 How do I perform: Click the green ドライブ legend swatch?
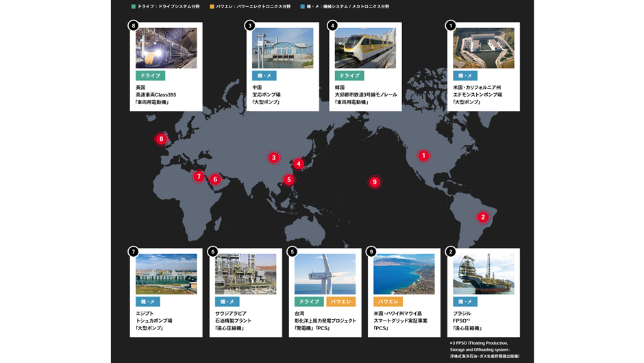tap(134, 6)
